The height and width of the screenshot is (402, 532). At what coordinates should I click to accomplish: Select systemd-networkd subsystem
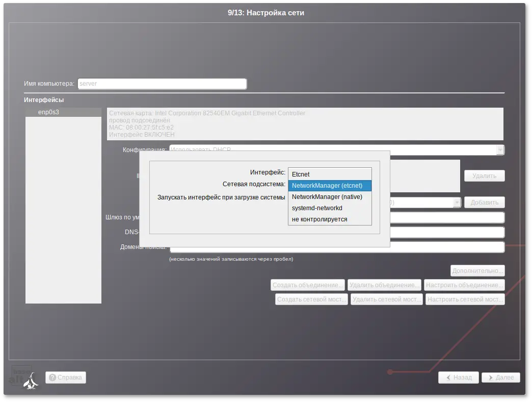[330, 208]
